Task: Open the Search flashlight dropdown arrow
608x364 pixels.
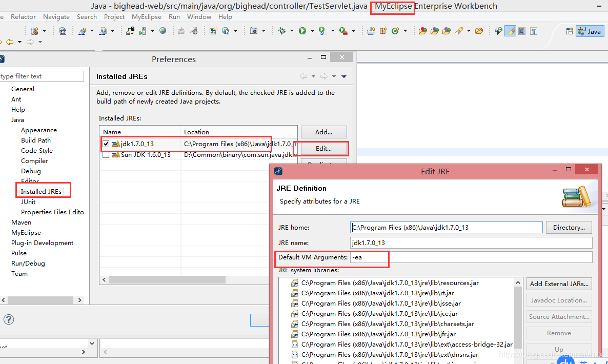Action: coord(469,31)
